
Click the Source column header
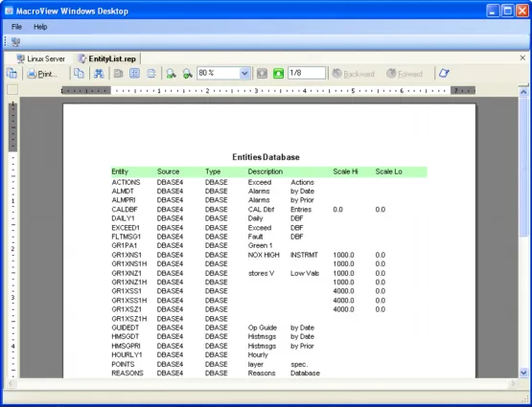(x=169, y=171)
